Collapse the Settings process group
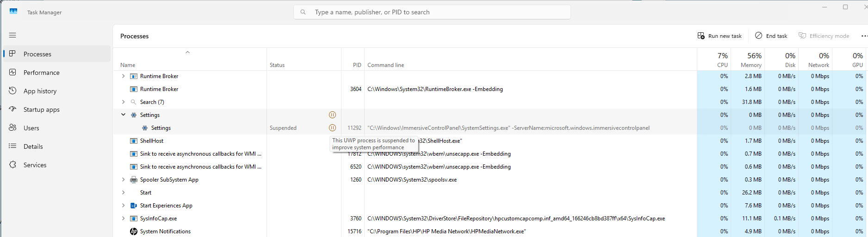The height and width of the screenshot is (237, 868). click(123, 115)
